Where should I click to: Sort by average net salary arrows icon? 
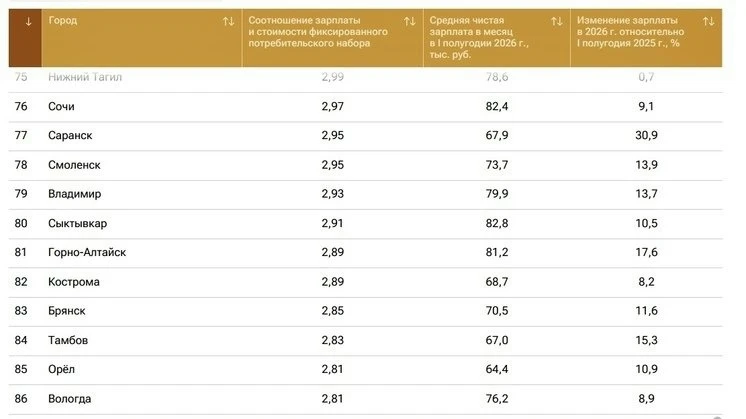click(557, 21)
